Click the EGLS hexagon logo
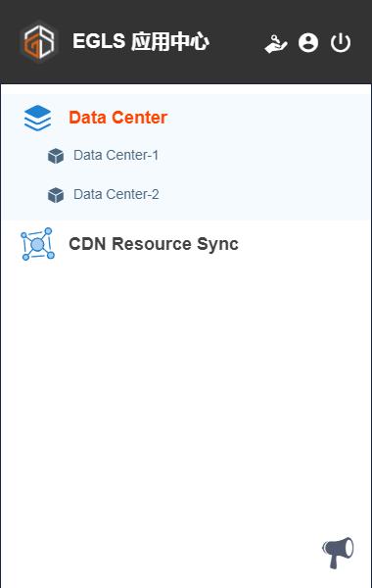 coord(39,42)
